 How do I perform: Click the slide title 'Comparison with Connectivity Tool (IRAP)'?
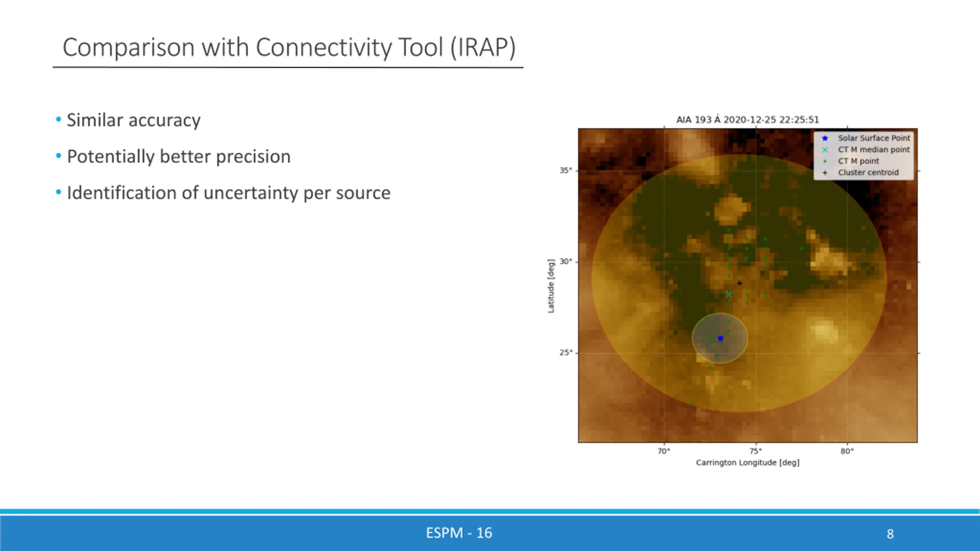point(289,47)
